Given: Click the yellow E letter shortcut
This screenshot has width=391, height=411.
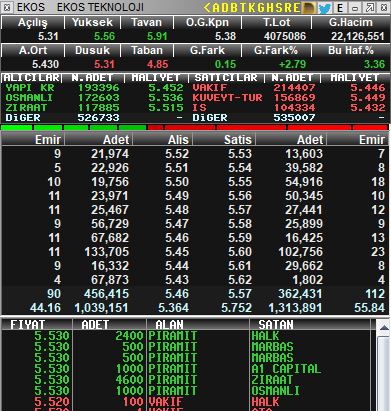Looking at the screenshot, I should 297,7.
